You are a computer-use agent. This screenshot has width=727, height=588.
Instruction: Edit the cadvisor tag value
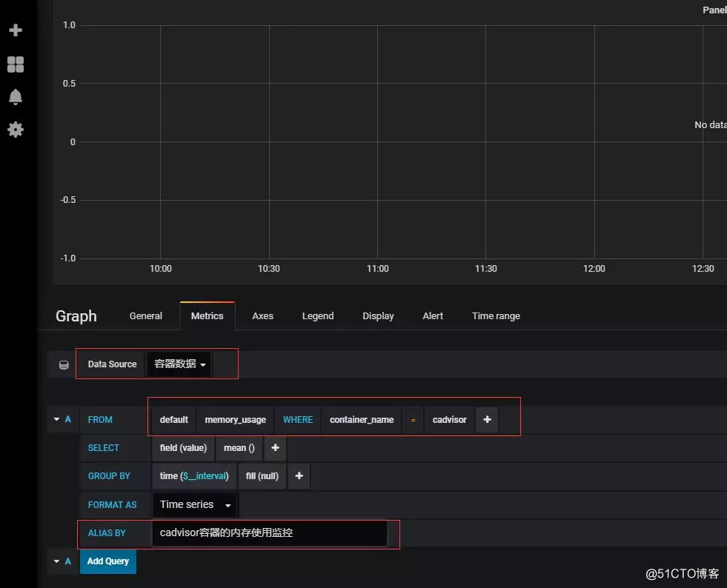tap(449, 420)
